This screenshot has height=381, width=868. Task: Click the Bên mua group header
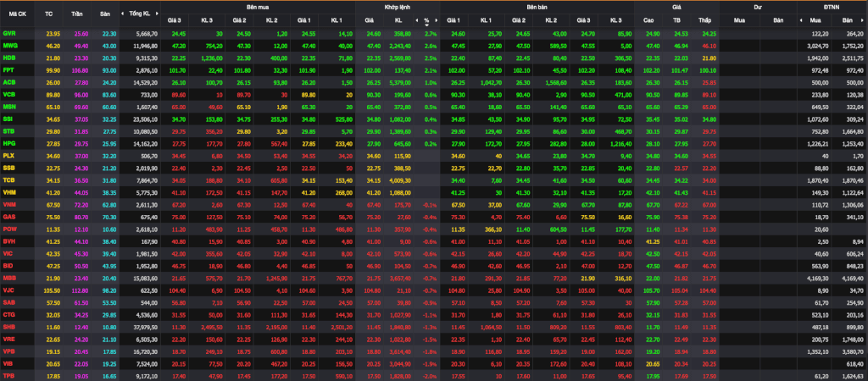click(258, 7)
